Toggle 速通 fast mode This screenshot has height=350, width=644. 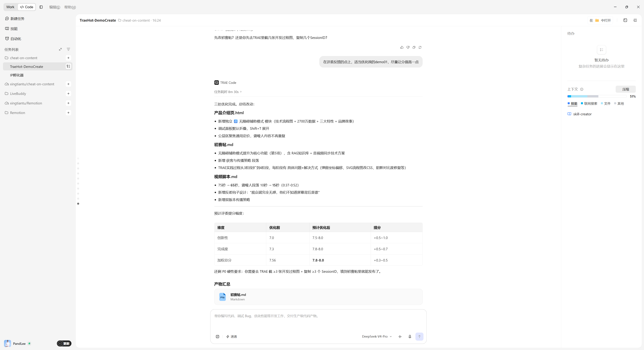click(x=231, y=337)
